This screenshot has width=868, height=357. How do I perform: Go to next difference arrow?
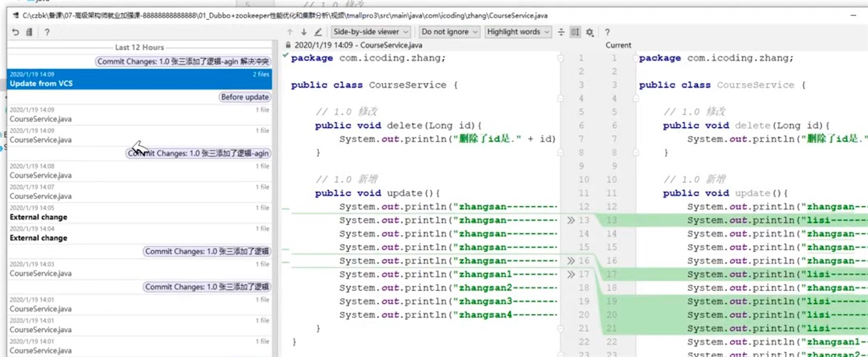coord(304,32)
